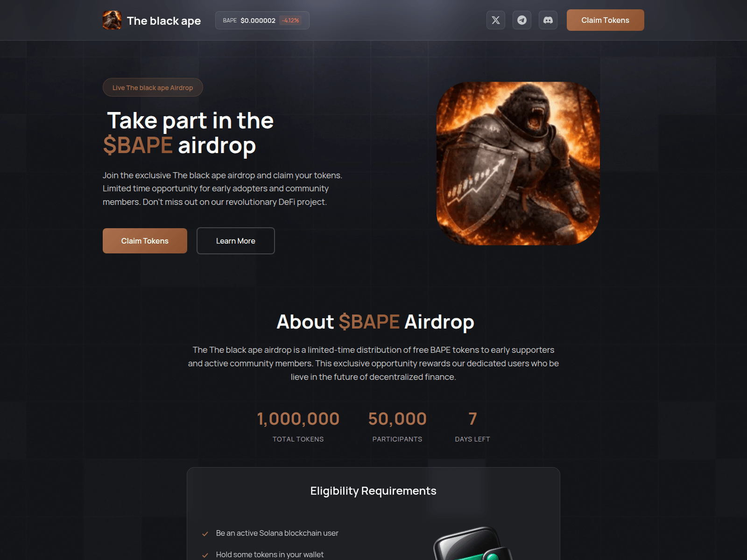This screenshot has width=747, height=560.
Task: Click the Learn More button
Action: point(236,241)
